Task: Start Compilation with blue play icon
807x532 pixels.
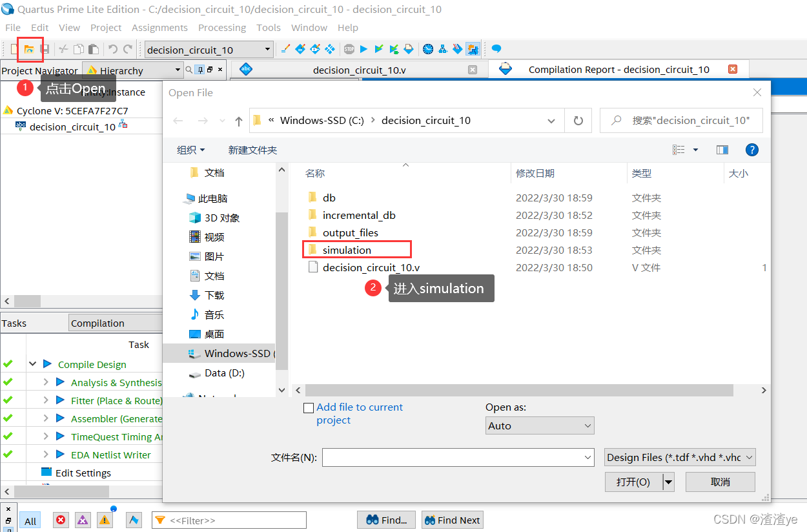Action: point(363,49)
